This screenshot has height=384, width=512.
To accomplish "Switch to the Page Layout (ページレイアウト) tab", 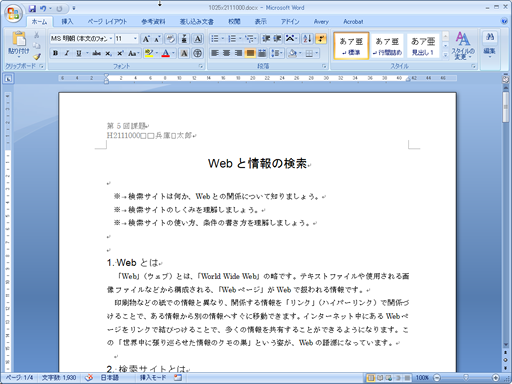I will 107,21.
